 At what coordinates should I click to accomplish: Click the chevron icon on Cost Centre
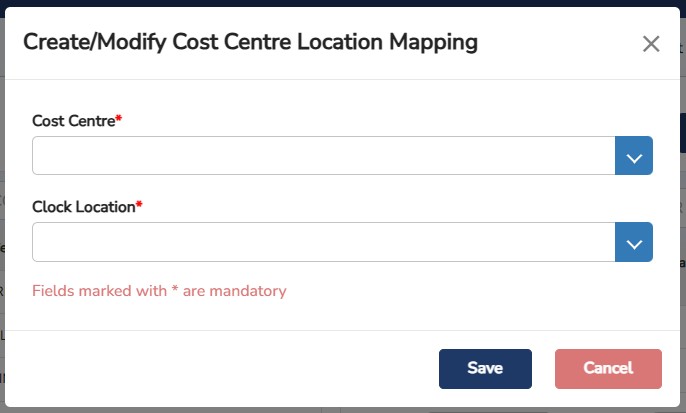[633, 157]
